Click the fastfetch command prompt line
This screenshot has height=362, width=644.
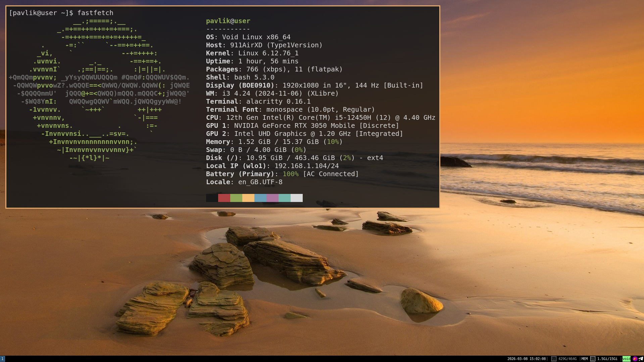[61, 13]
